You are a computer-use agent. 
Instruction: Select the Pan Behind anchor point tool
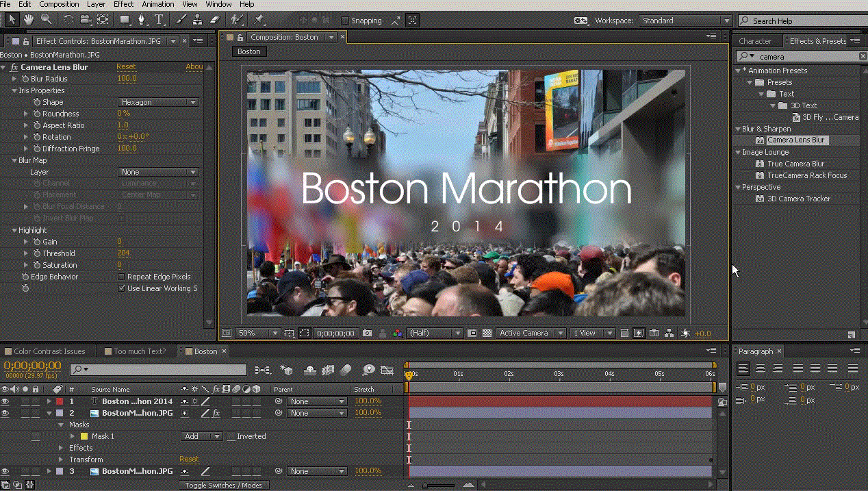click(x=103, y=20)
